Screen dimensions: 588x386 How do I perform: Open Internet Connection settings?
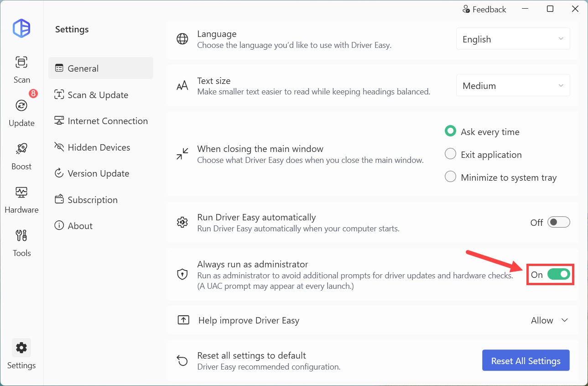[101, 121]
